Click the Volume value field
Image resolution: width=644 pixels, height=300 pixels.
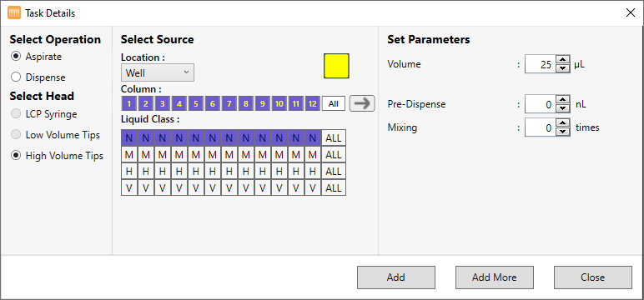(x=540, y=64)
